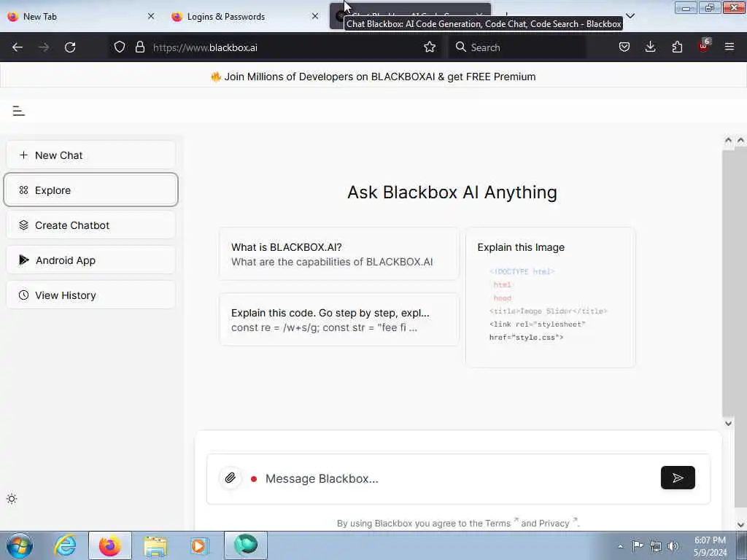Open the Action Center flag icon

(x=638, y=546)
